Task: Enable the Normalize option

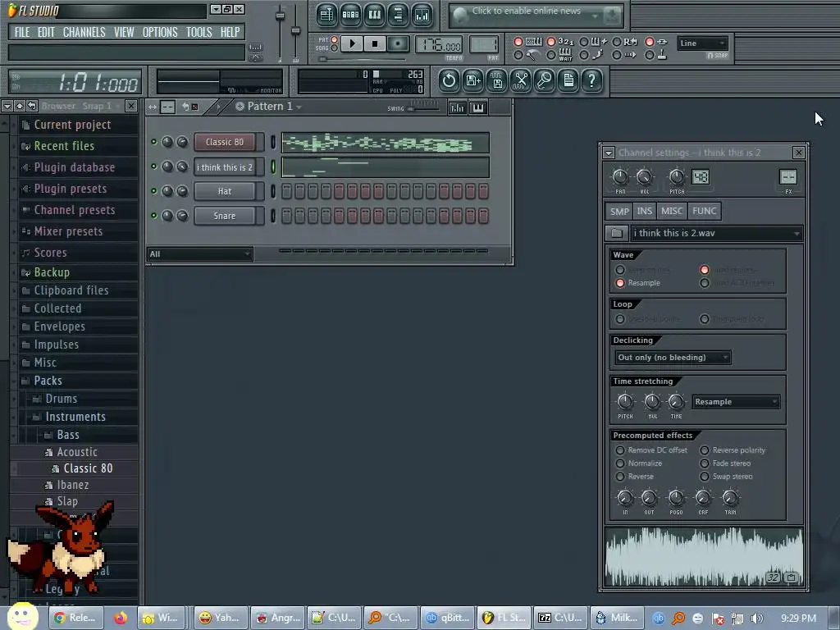Action: 620,463
